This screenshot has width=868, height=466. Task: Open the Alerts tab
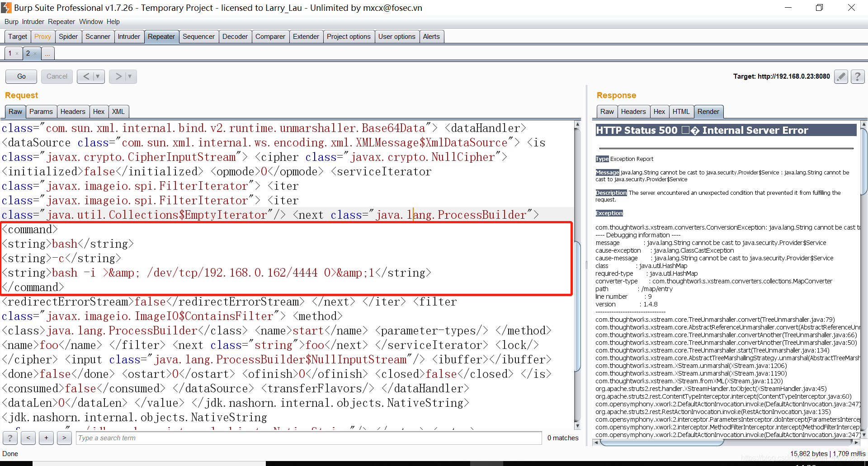431,37
